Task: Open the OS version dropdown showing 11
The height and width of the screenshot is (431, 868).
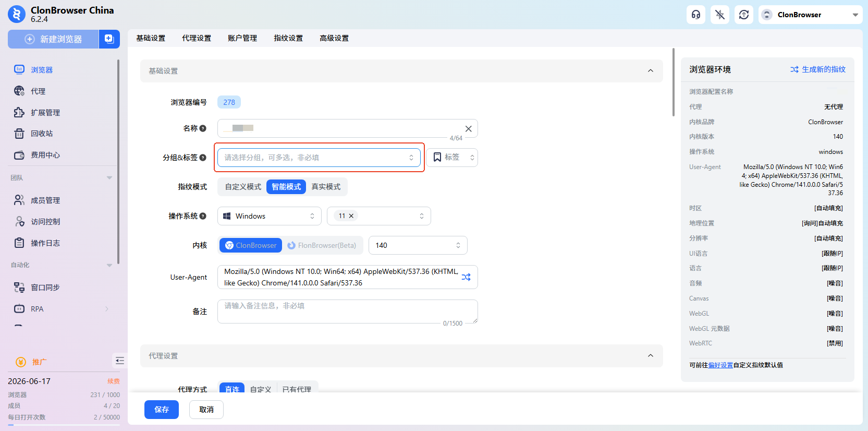Action: [x=379, y=216]
